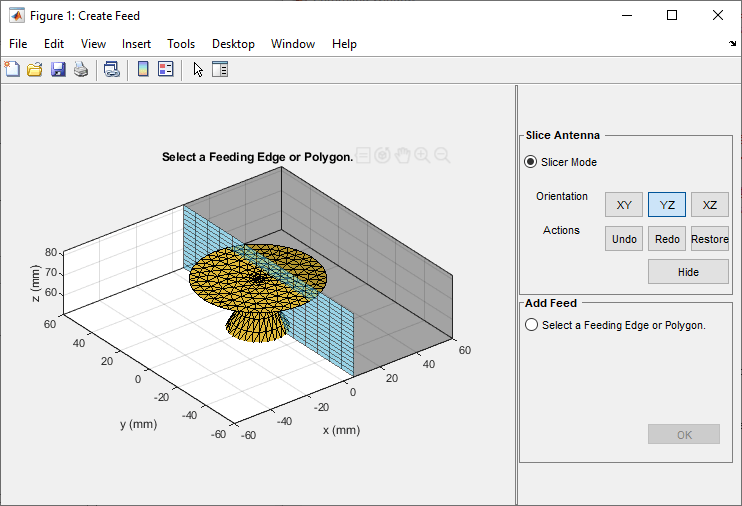The width and height of the screenshot is (742, 506).
Task: Click the Zoom Out axes icon
Action: [442, 155]
